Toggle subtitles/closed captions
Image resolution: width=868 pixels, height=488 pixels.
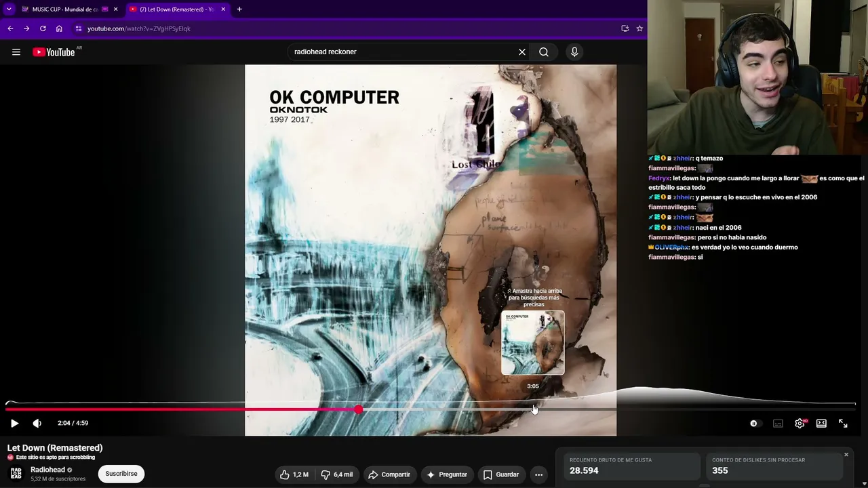tap(778, 423)
